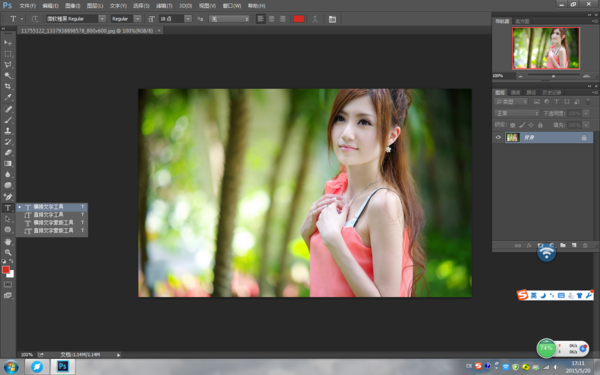The image size is (600, 375).
Task: Select the Eyedropper tool
Action: [x=8, y=97]
